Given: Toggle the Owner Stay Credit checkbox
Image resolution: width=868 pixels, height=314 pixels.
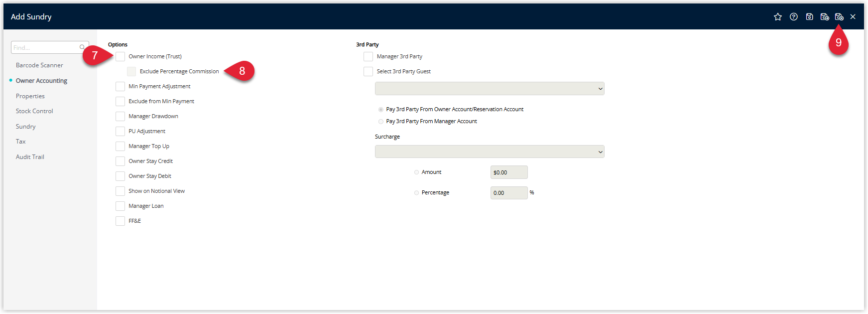Looking at the screenshot, I should click(121, 161).
